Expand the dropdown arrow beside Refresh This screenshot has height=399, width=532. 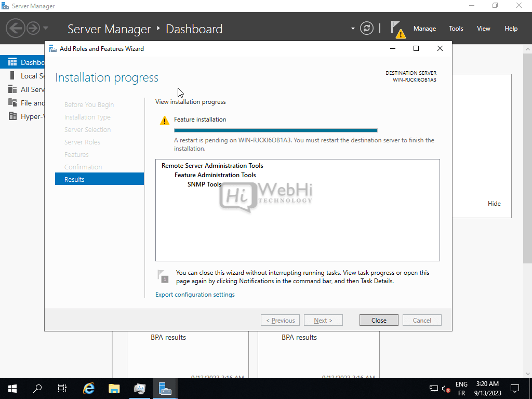point(353,29)
